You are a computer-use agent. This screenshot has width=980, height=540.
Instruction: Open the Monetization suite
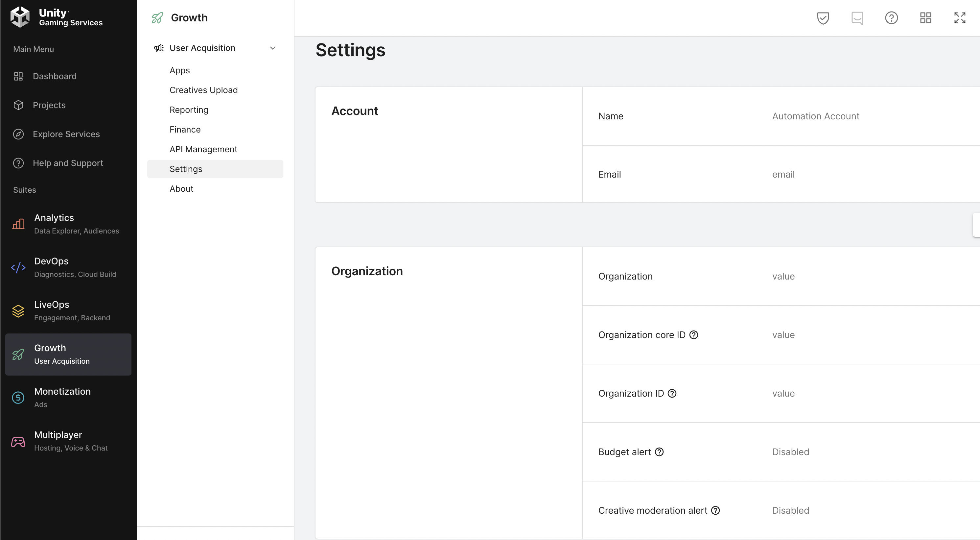tap(68, 398)
